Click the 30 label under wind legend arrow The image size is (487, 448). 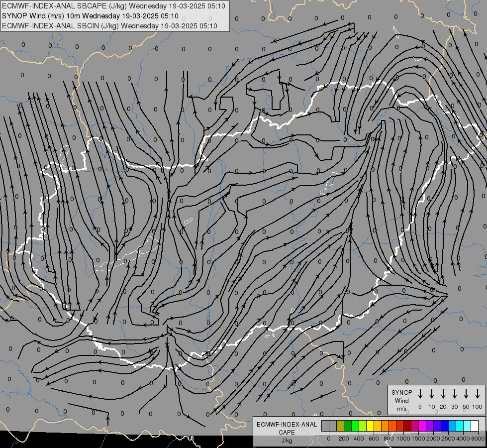point(454,407)
